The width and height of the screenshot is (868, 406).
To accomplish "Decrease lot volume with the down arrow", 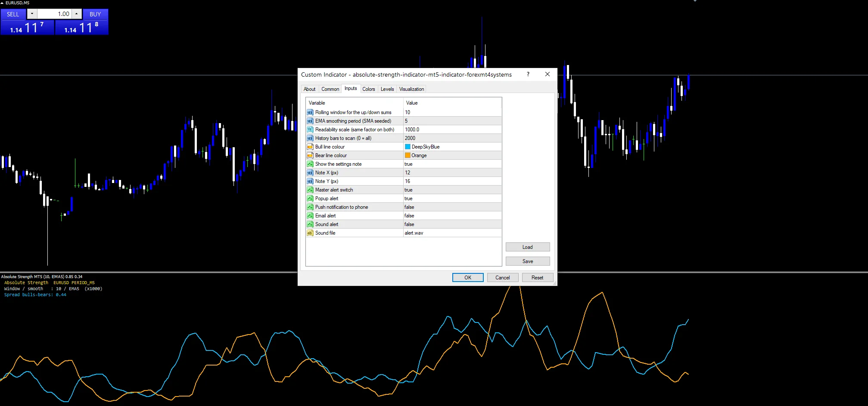I will pos(32,14).
